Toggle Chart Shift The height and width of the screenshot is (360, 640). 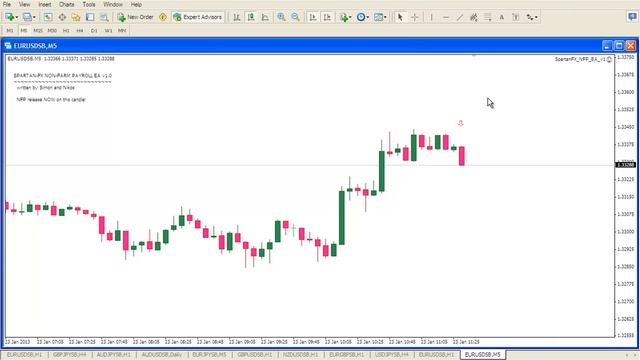327,17
